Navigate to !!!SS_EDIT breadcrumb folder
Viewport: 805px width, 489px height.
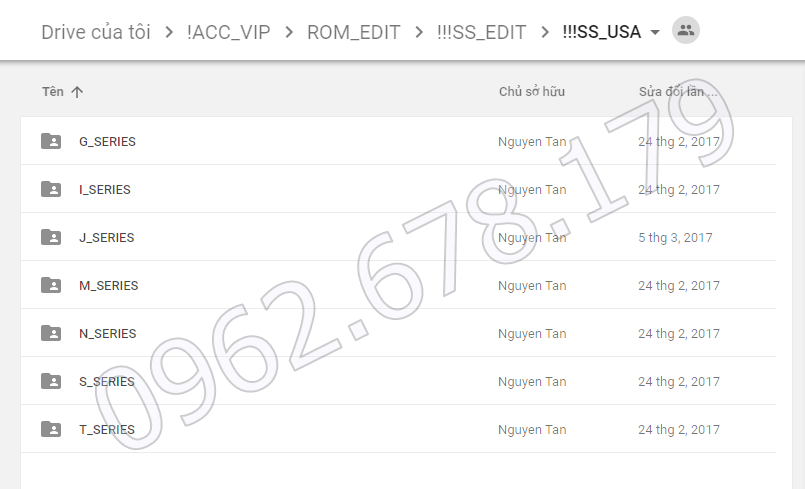481,32
